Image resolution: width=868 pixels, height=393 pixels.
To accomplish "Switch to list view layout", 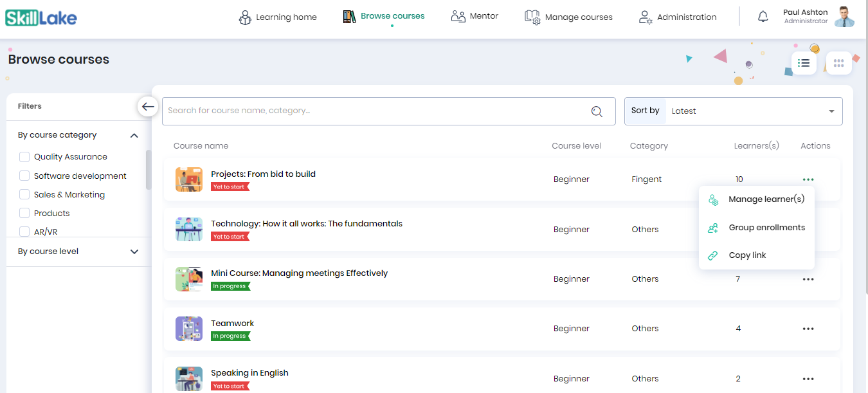I will tap(804, 63).
